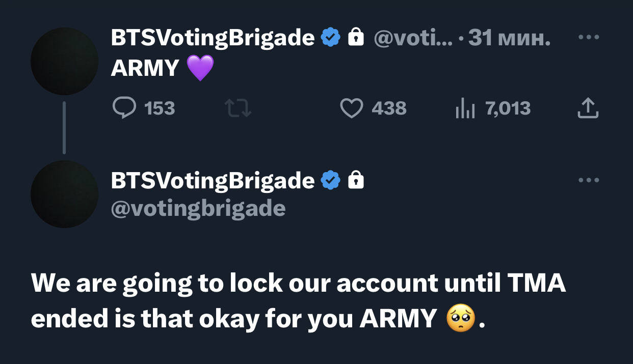Click the purple heart emoji
The image size is (633, 364).
(200, 68)
